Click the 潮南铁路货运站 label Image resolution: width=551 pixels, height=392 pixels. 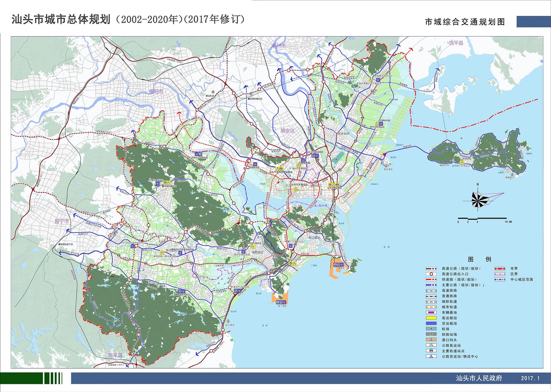coord(182,295)
